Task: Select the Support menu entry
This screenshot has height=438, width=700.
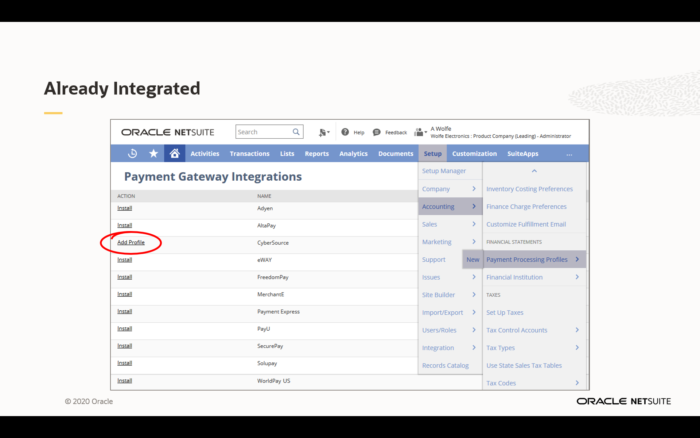Action: pos(433,259)
